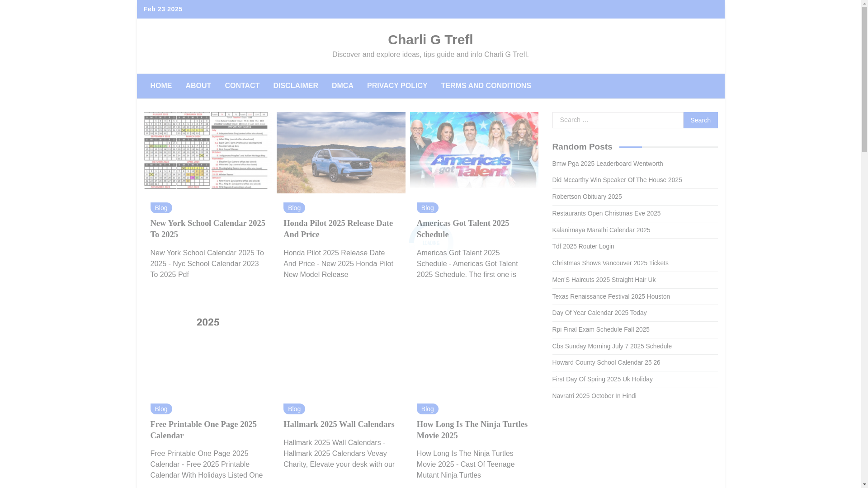Screen dimensions: 868x488
Task: Open Texas Renaissance Festival 2025 Houston post
Action: pyautogui.click(x=611, y=296)
